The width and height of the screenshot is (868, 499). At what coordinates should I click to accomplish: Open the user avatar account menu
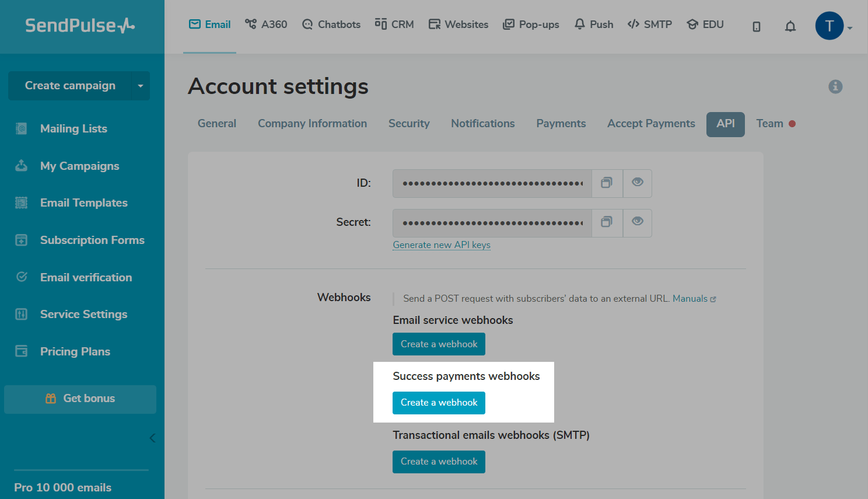pyautogui.click(x=830, y=26)
